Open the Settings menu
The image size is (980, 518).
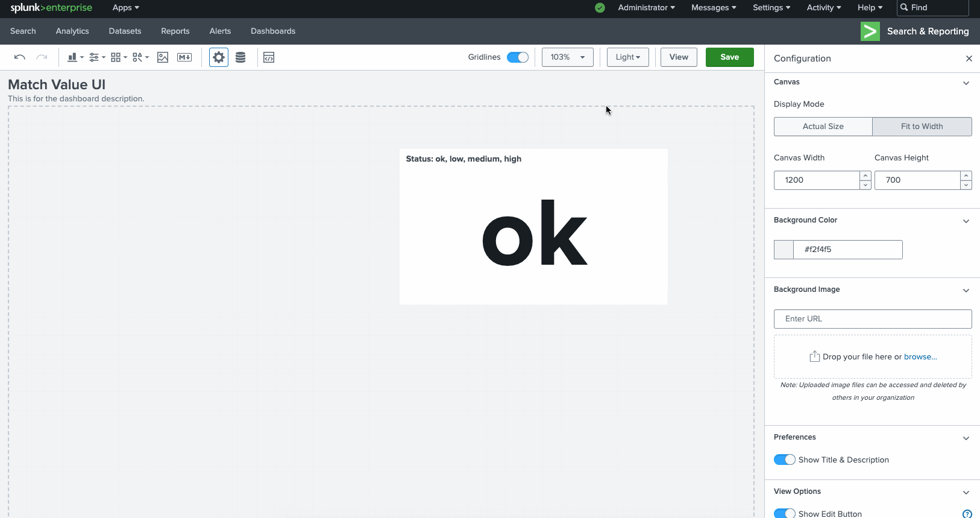(x=771, y=8)
